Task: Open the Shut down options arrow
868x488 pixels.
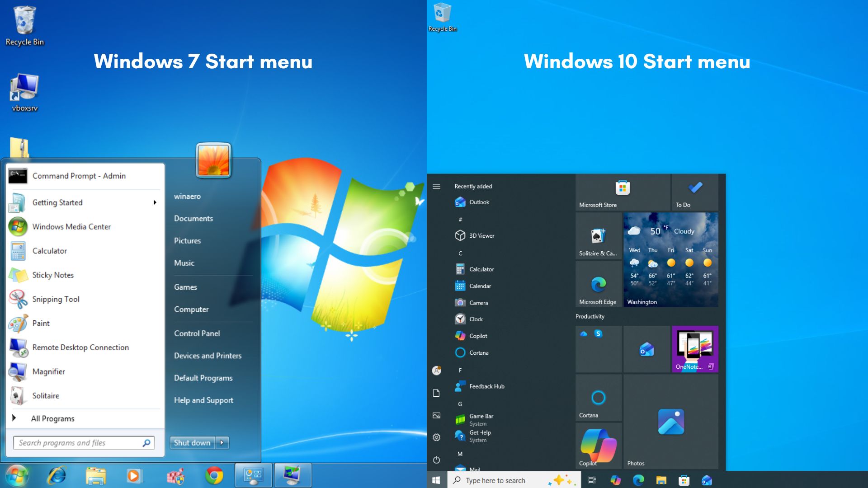Action: click(222, 443)
